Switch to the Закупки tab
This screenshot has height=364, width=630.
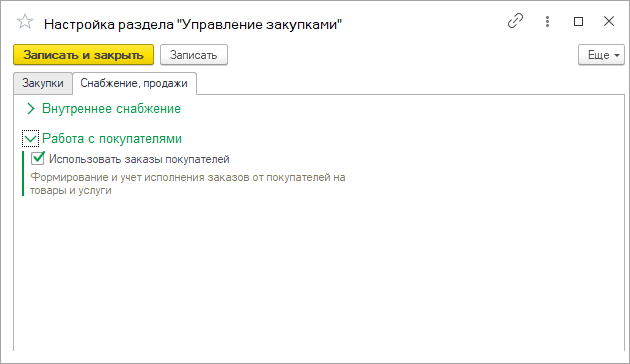(43, 83)
